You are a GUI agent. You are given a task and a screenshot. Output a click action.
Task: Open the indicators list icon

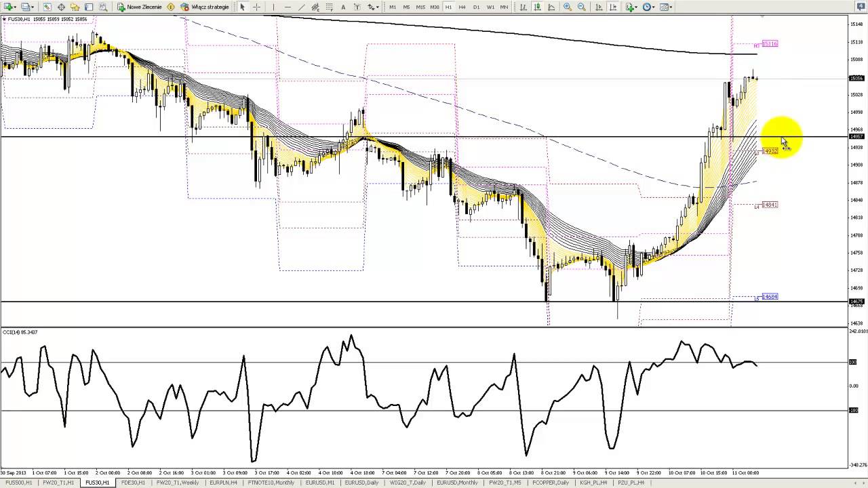[630, 7]
